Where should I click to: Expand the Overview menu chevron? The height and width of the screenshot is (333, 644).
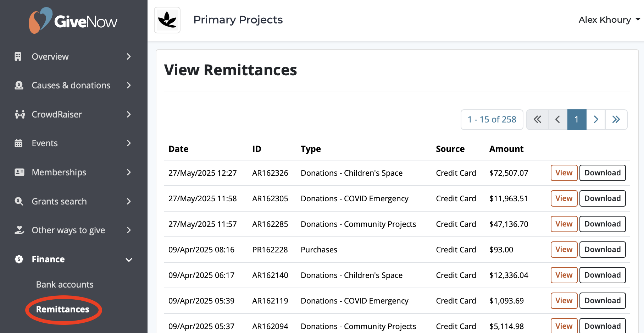tap(129, 56)
